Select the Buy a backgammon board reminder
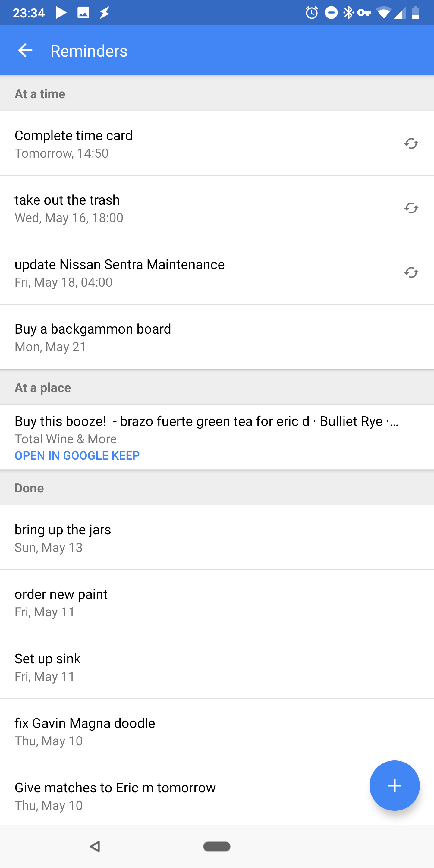The width and height of the screenshot is (434, 868). pos(168,336)
